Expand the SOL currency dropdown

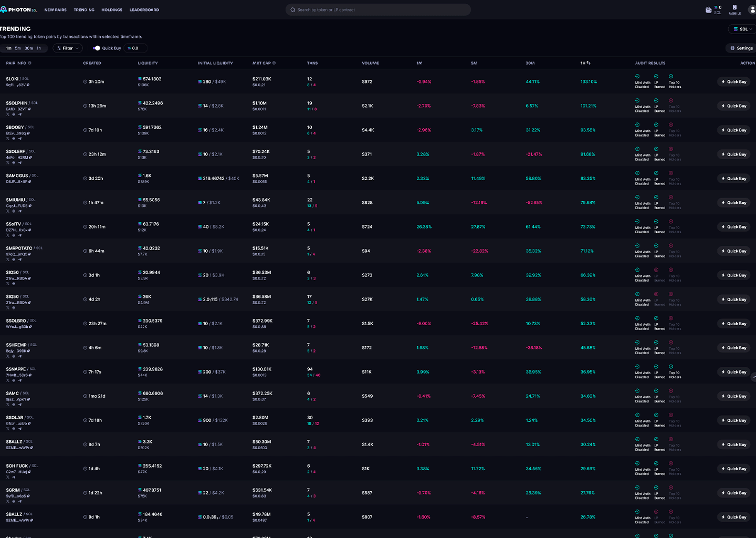pyautogui.click(x=741, y=29)
